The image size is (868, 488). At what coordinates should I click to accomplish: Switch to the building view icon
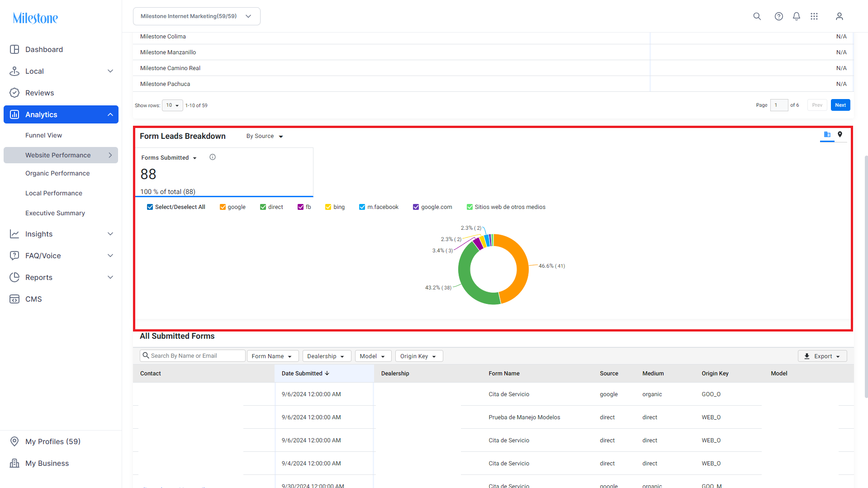click(827, 134)
